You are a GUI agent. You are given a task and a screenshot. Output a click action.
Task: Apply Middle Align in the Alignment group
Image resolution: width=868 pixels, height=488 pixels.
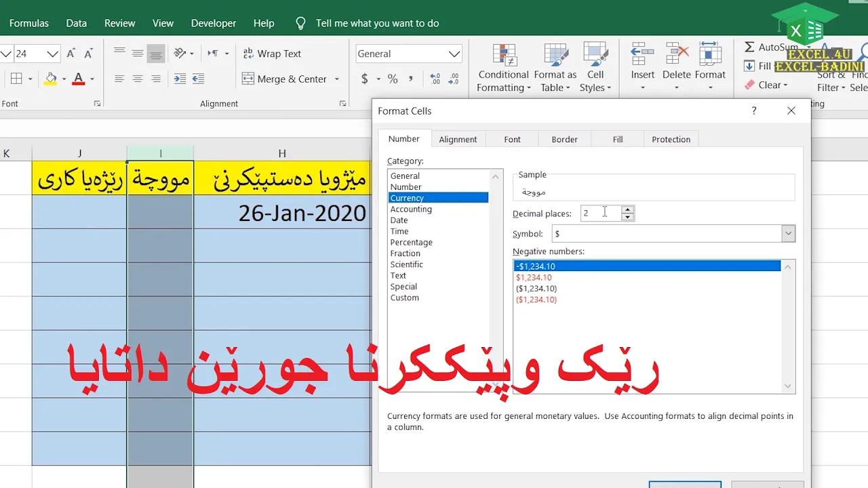tap(138, 54)
